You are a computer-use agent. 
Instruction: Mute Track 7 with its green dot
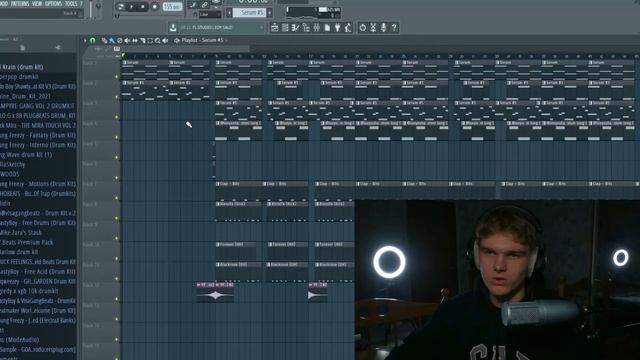coord(117,198)
